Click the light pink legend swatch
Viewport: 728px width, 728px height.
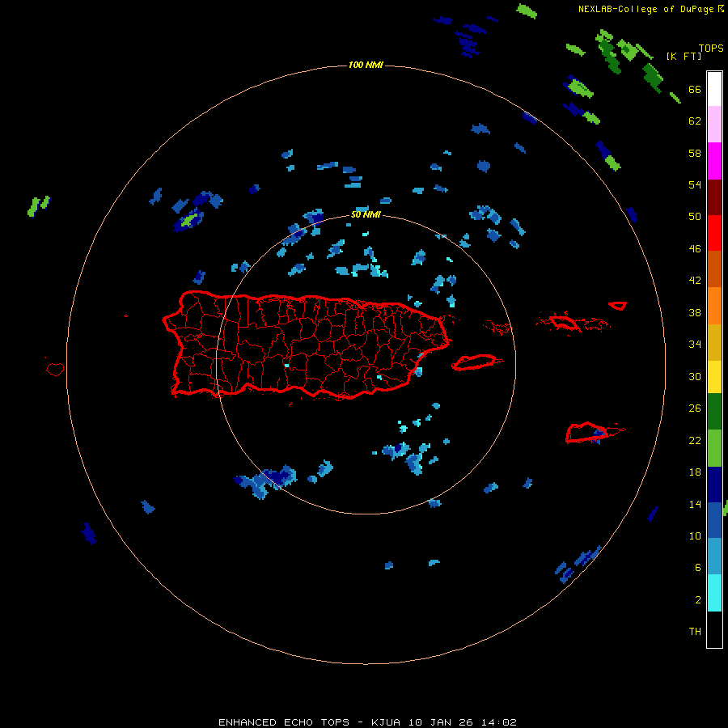click(714, 125)
